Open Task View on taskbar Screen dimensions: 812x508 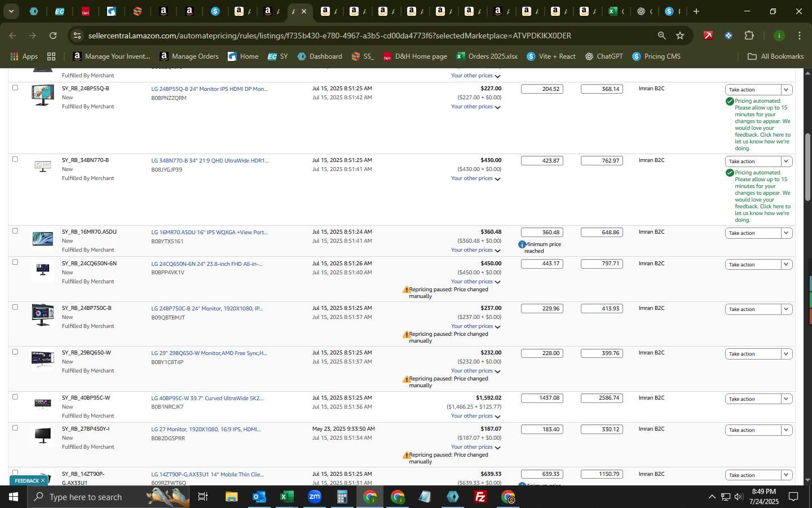(x=203, y=497)
